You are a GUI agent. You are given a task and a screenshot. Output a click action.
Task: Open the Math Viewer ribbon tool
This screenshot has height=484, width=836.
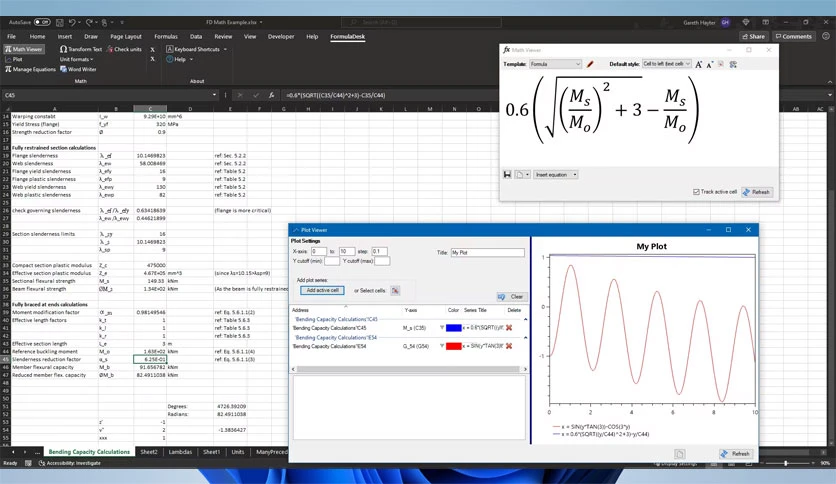(x=24, y=49)
